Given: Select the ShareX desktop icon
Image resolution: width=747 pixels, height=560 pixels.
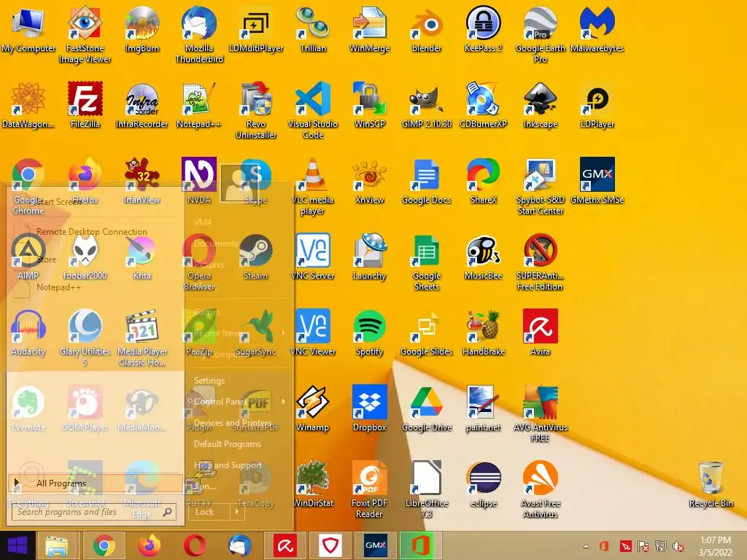Looking at the screenshot, I should (483, 182).
